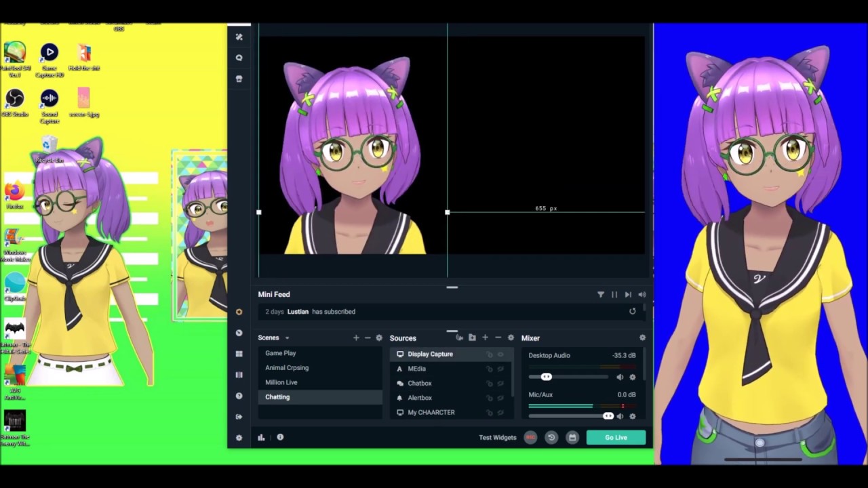
Task: Select the Animal Crpsing scene
Action: point(320,367)
